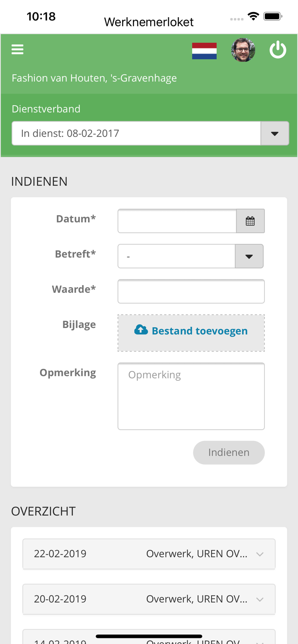Tap the 14-02-2019 overview entry
This screenshot has width=298, height=644.
coord(149,640)
